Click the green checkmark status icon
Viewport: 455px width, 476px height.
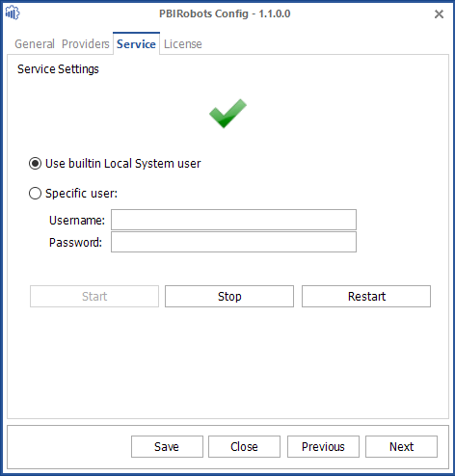(x=227, y=114)
